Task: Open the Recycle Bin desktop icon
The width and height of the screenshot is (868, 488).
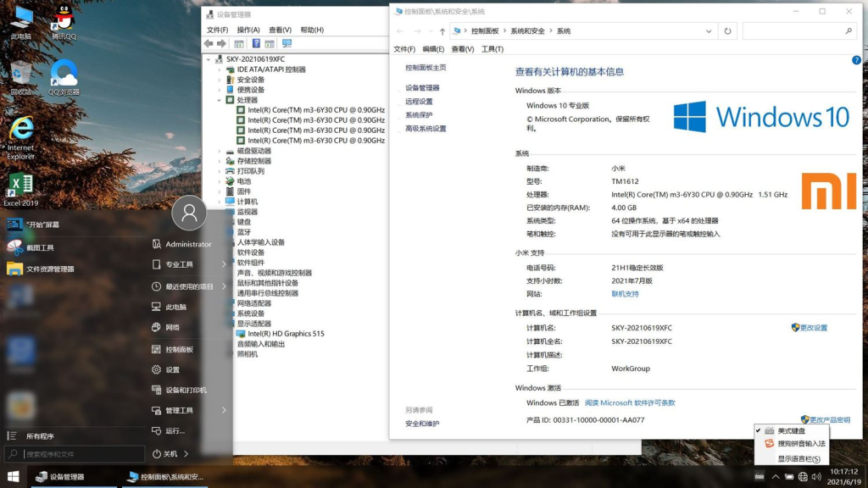Action: (20, 77)
